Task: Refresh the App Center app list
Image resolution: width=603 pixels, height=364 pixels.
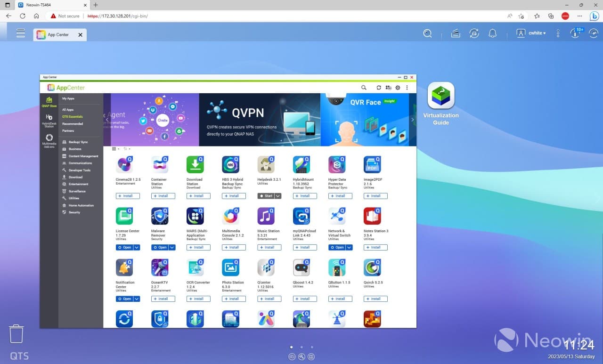Action: coord(379,88)
